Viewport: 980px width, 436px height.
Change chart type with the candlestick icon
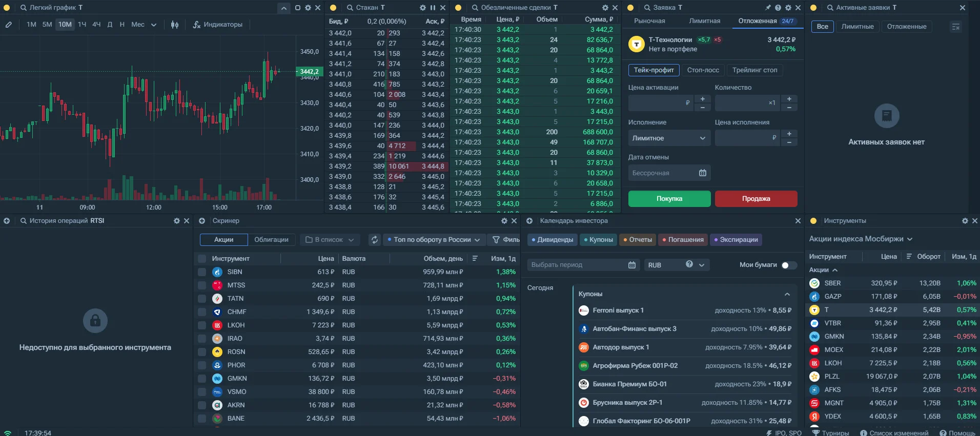pos(175,25)
